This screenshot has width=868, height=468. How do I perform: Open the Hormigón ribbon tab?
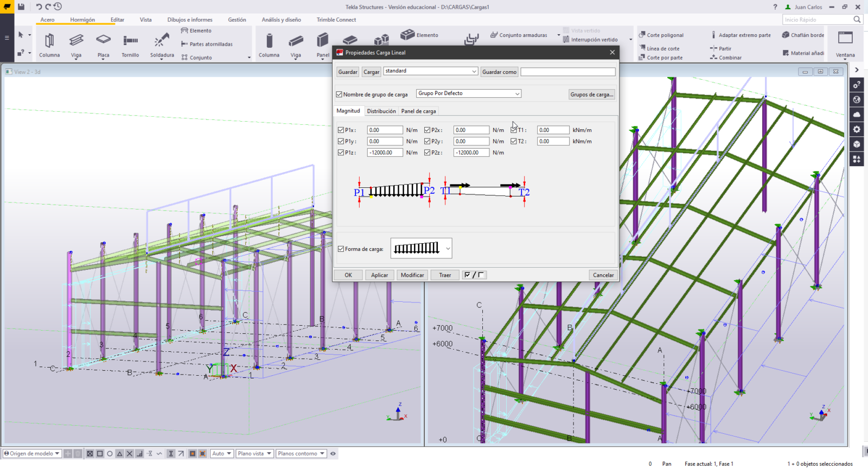point(82,20)
